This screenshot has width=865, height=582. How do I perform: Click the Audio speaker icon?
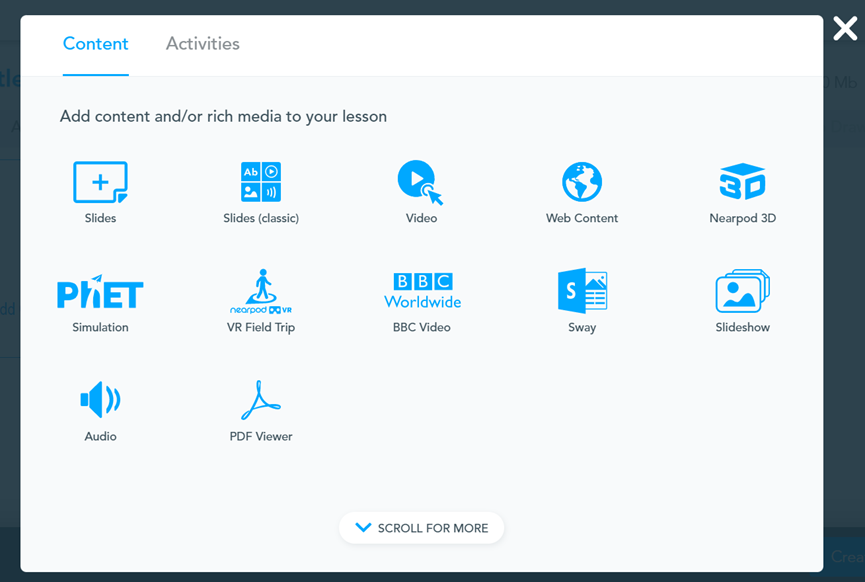pos(100,399)
